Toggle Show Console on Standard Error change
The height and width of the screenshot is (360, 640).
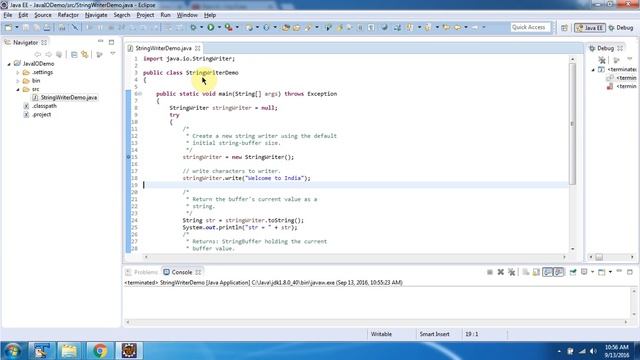coord(558,272)
